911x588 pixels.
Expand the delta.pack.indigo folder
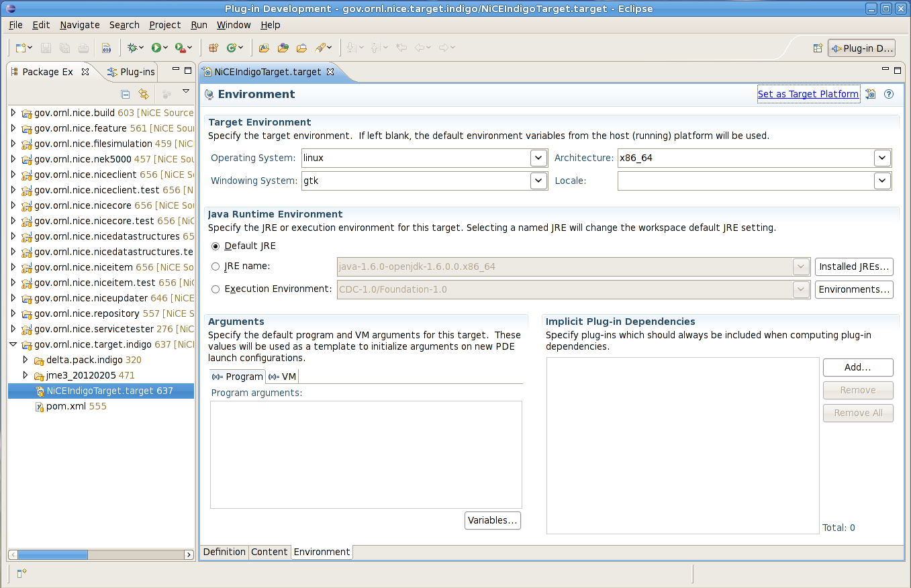click(x=26, y=360)
